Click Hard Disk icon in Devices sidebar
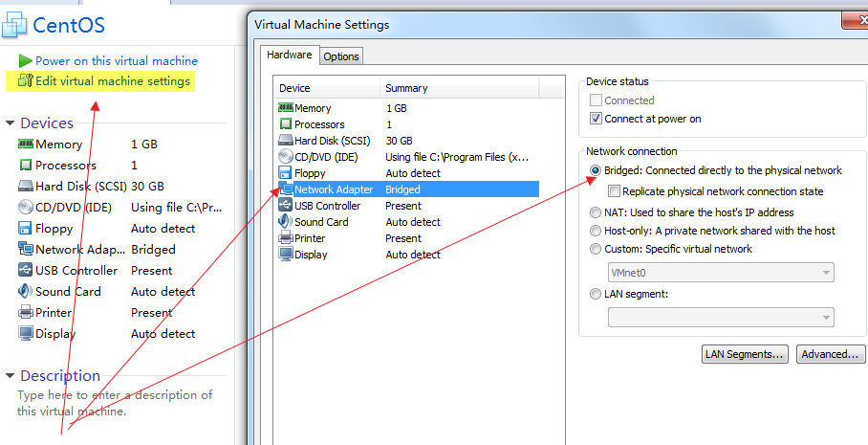Image resolution: width=868 pixels, height=445 pixels. pyautogui.click(x=26, y=187)
